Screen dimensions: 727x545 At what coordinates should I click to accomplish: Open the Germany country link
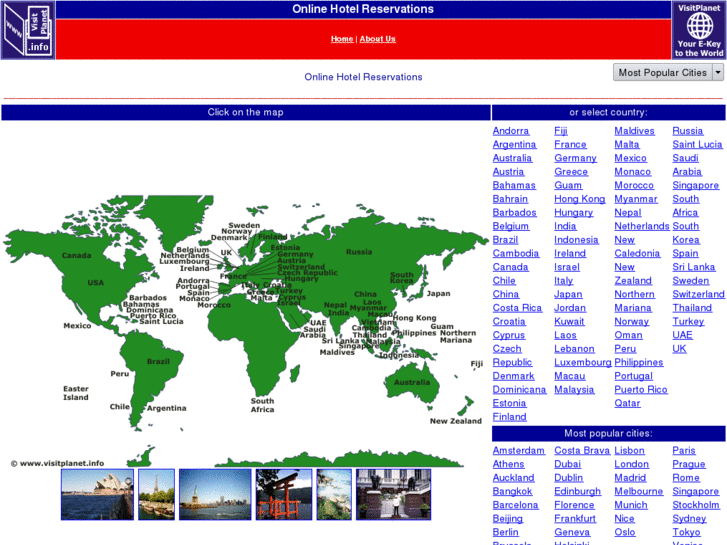coord(575,158)
